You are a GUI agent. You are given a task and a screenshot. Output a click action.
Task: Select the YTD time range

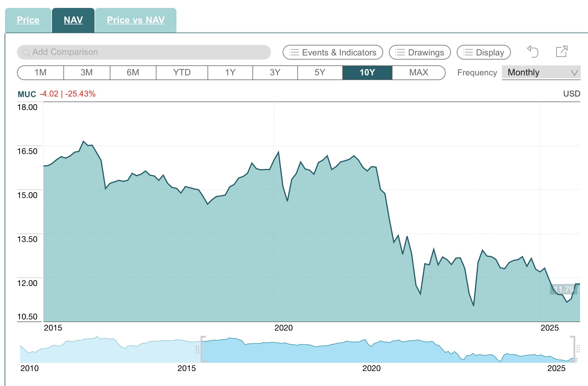click(182, 72)
